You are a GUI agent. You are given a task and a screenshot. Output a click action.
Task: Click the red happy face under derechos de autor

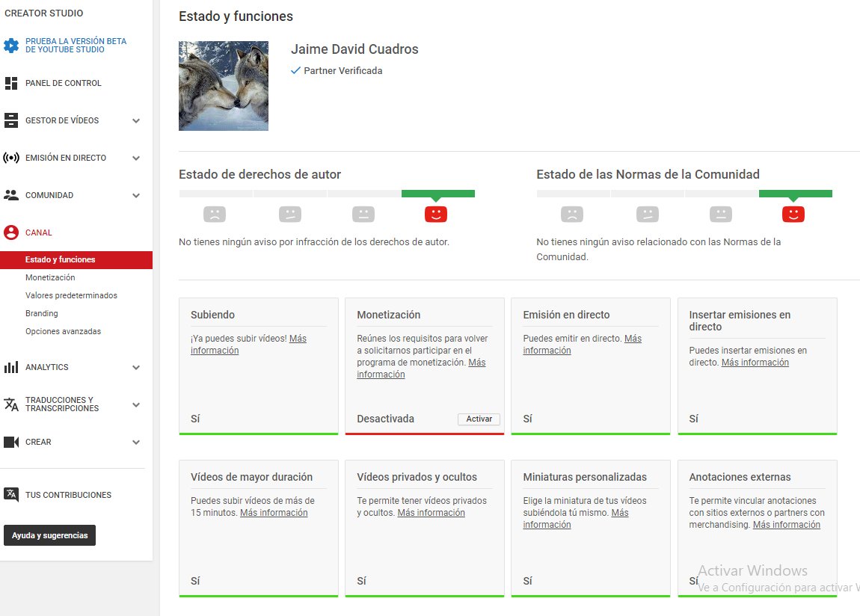[436, 215]
